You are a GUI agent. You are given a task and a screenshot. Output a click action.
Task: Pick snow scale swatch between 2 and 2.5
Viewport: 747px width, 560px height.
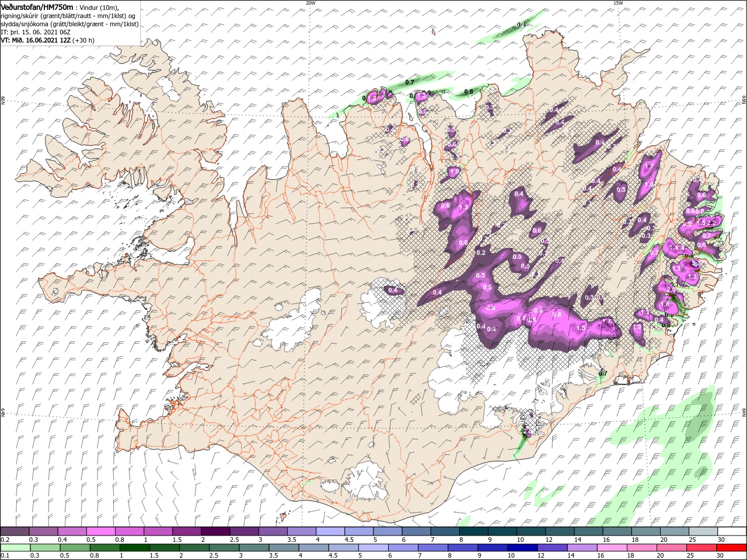(215, 531)
